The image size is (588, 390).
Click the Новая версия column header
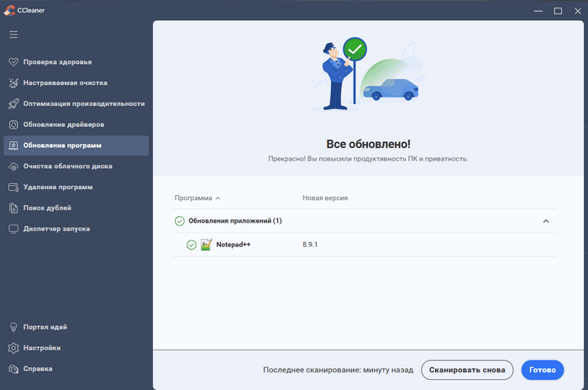click(x=325, y=198)
